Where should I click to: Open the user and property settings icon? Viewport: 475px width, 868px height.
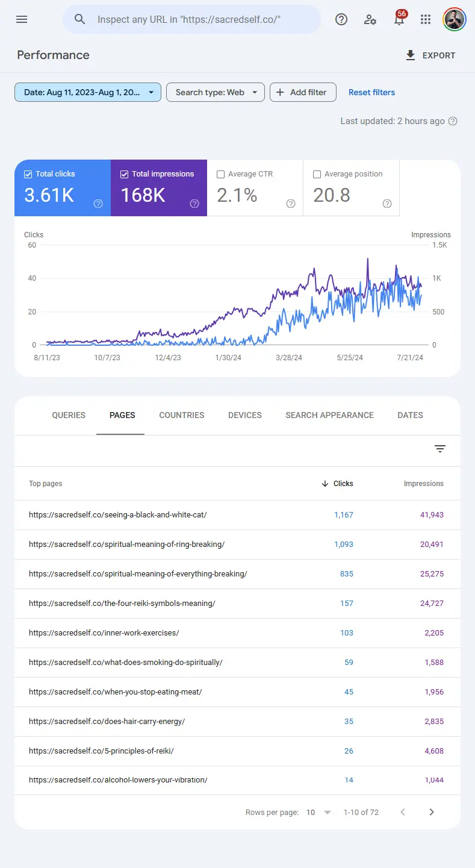tap(370, 19)
